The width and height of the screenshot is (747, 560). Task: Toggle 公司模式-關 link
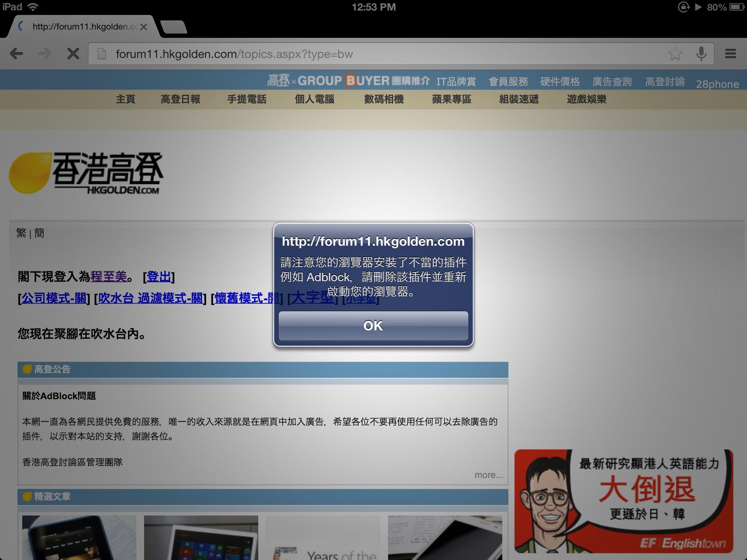coord(54,298)
